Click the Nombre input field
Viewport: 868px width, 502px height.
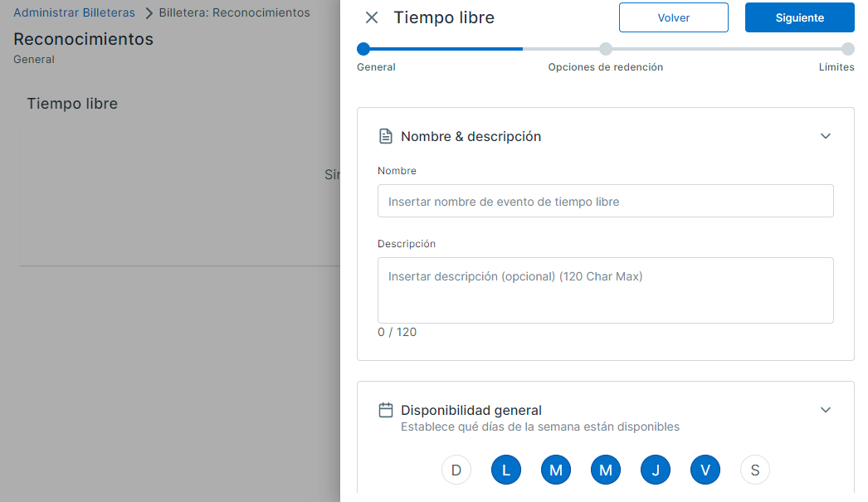(605, 201)
